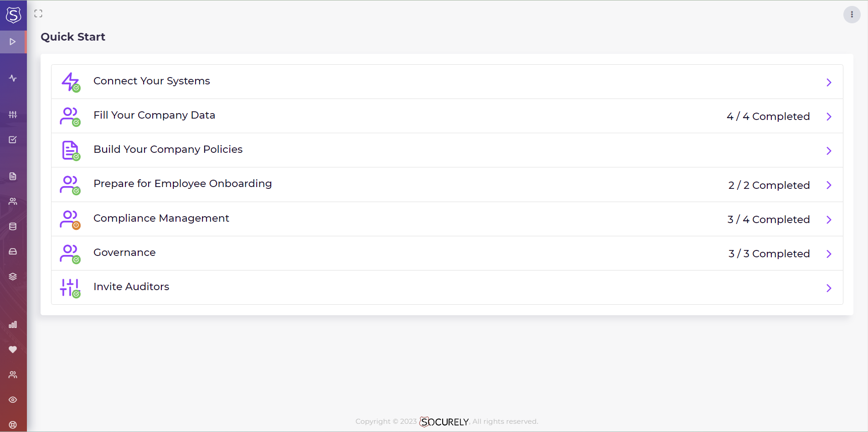Screen dimensions: 868x432
Task: Select the tasks checklist icon in sidebar
Action: [13, 140]
